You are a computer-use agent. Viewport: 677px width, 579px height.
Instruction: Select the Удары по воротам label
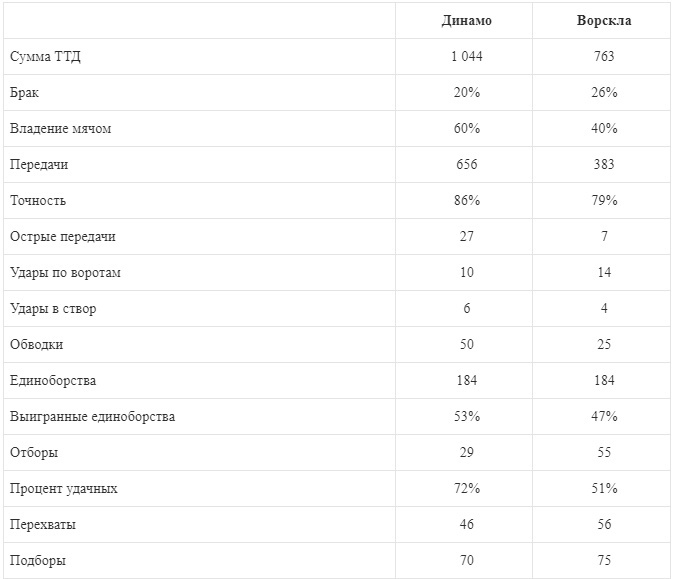[65, 273]
